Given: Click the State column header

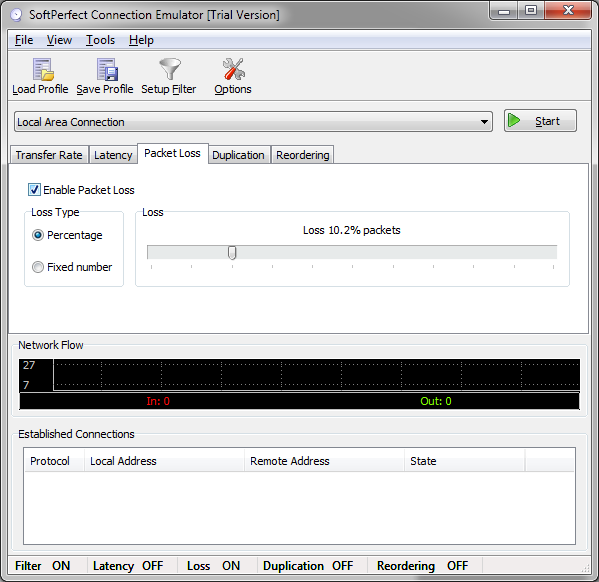Looking at the screenshot, I should coord(465,461).
